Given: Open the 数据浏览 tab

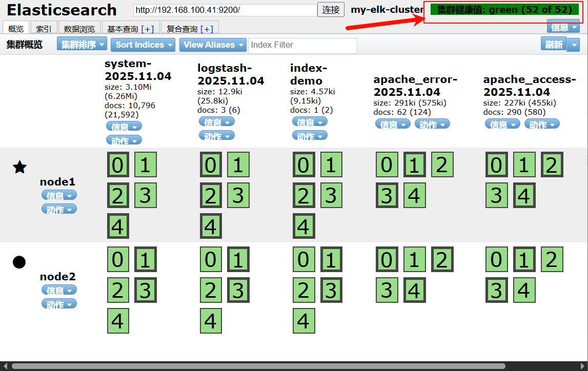Looking at the screenshot, I should pyautogui.click(x=79, y=28).
